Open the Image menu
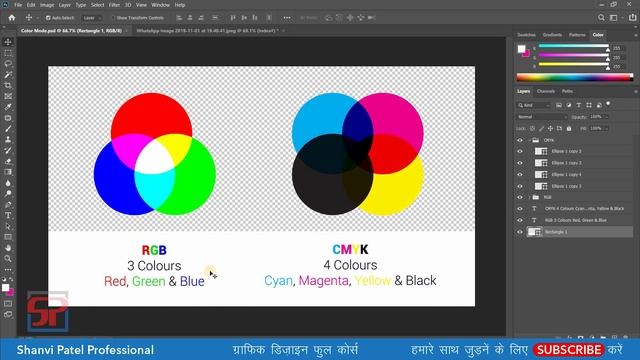640x360 pixels. (x=47, y=5)
